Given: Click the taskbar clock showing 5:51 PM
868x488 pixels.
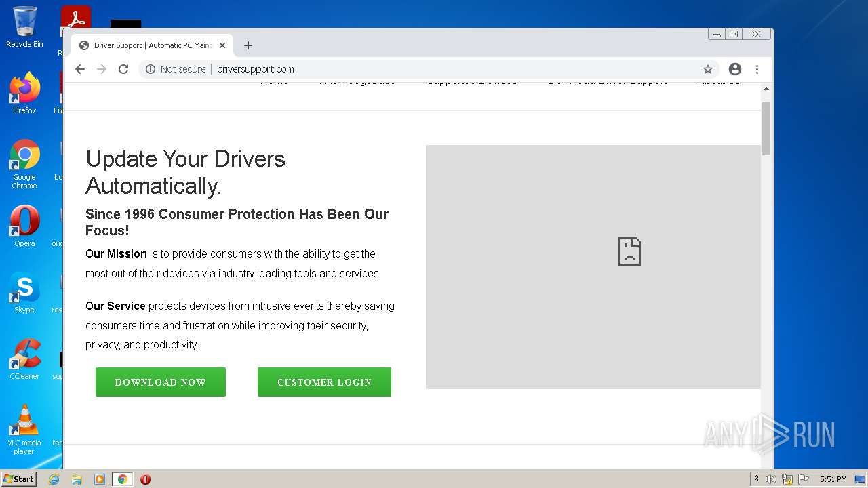Looking at the screenshot, I should point(833,479).
